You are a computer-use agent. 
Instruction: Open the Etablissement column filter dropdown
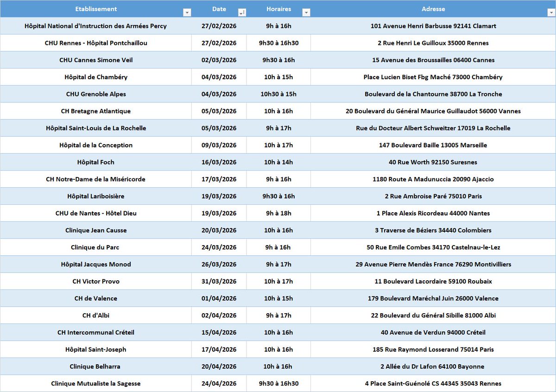pos(187,13)
